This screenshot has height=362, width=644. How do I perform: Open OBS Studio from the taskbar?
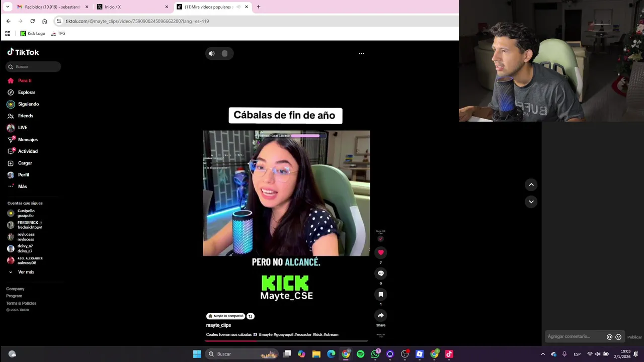(x=405, y=354)
